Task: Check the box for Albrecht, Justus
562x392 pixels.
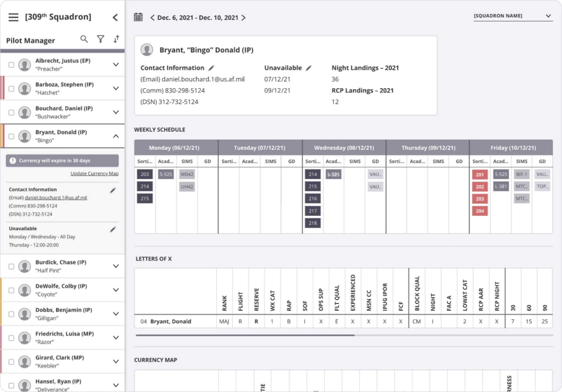Action: pos(11,65)
